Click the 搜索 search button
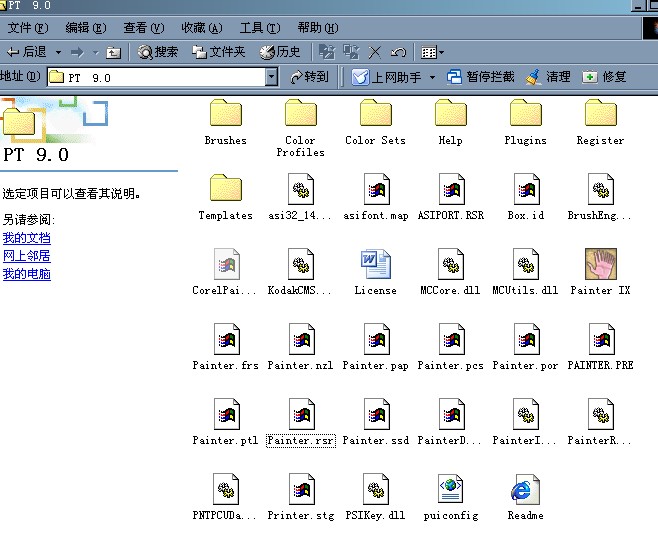 [158, 52]
